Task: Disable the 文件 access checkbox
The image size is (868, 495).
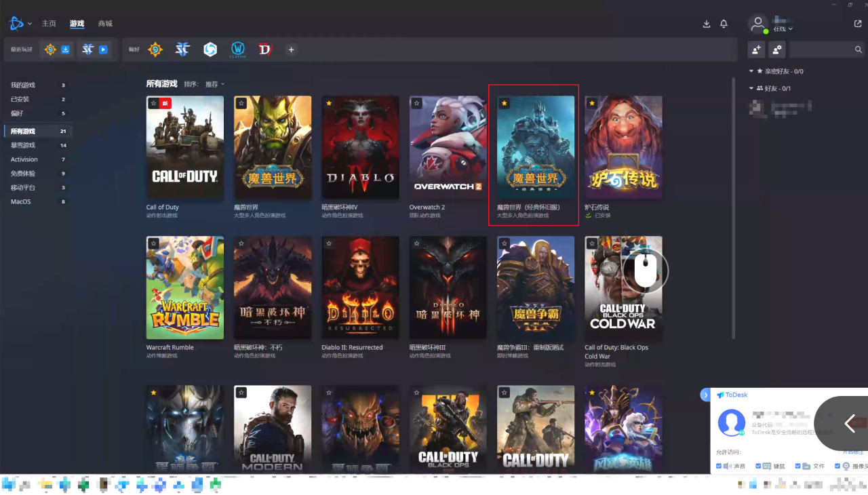Action: (798, 467)
